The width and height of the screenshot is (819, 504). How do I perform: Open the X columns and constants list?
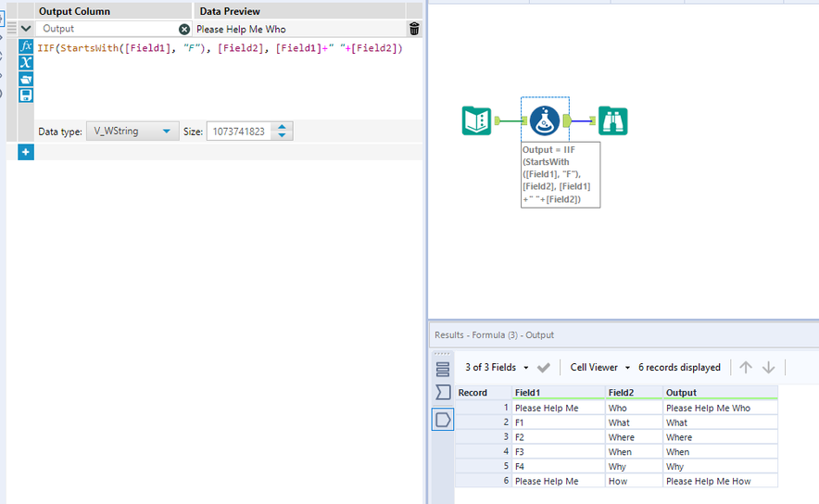click(x=26, y=62)
